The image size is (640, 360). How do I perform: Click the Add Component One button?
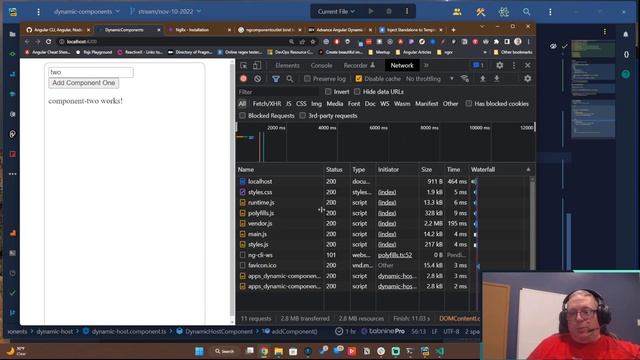click(84, 83)
